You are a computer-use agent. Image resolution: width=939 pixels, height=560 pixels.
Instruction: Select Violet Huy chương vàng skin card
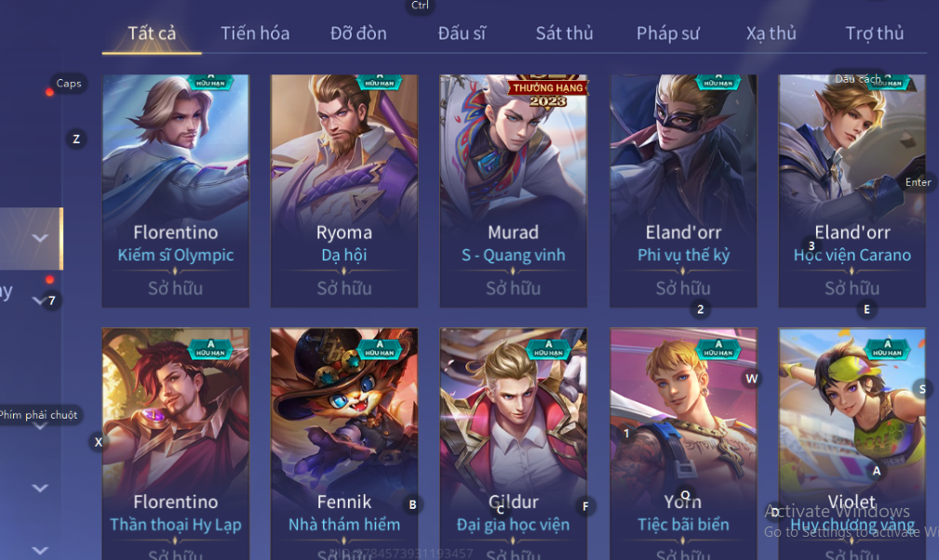tap(852, 444)
